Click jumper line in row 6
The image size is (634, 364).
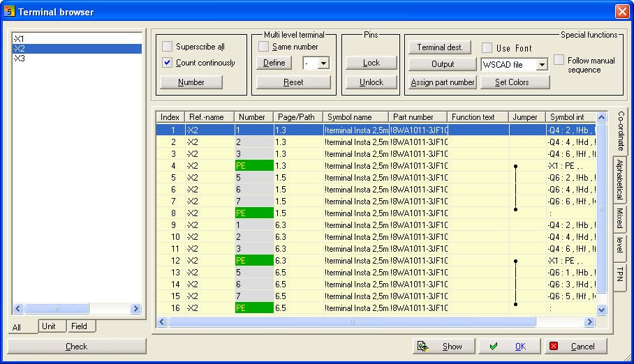(x=515, y=190)
